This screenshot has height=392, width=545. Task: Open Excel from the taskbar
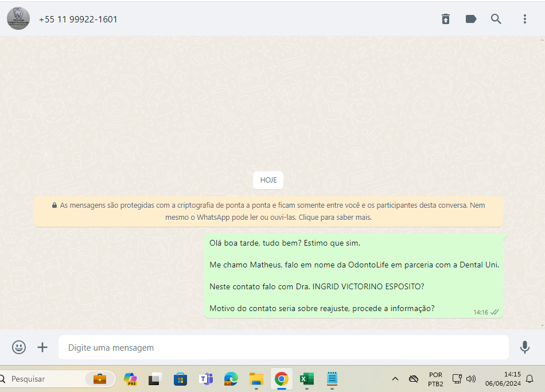point(306,379)
